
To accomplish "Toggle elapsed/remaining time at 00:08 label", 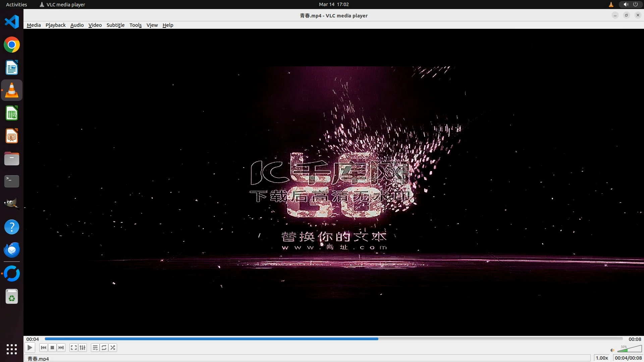I will pos(635,339).
